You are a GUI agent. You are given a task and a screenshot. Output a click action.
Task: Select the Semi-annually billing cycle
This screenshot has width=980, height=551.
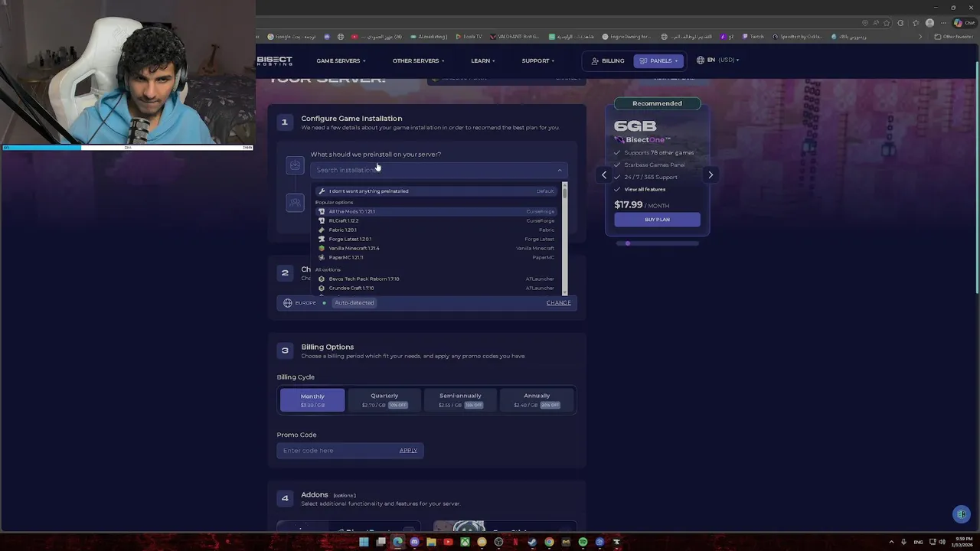(x=460, y=400)
